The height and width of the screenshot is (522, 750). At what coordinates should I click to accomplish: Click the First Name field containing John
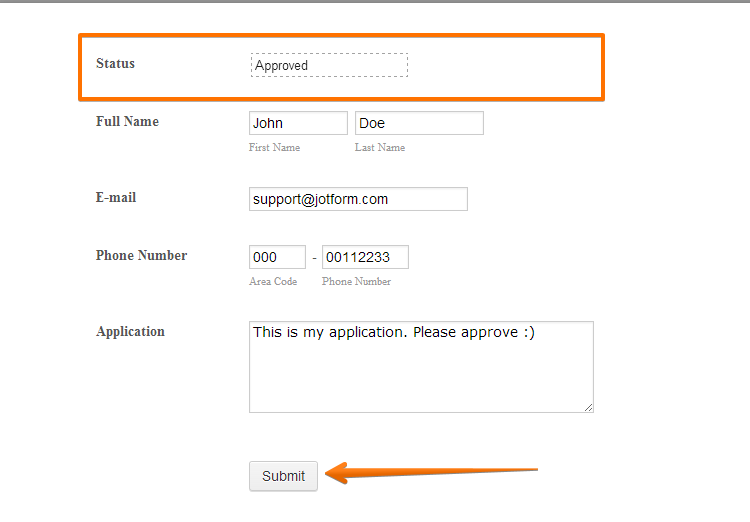coord(298,123)
